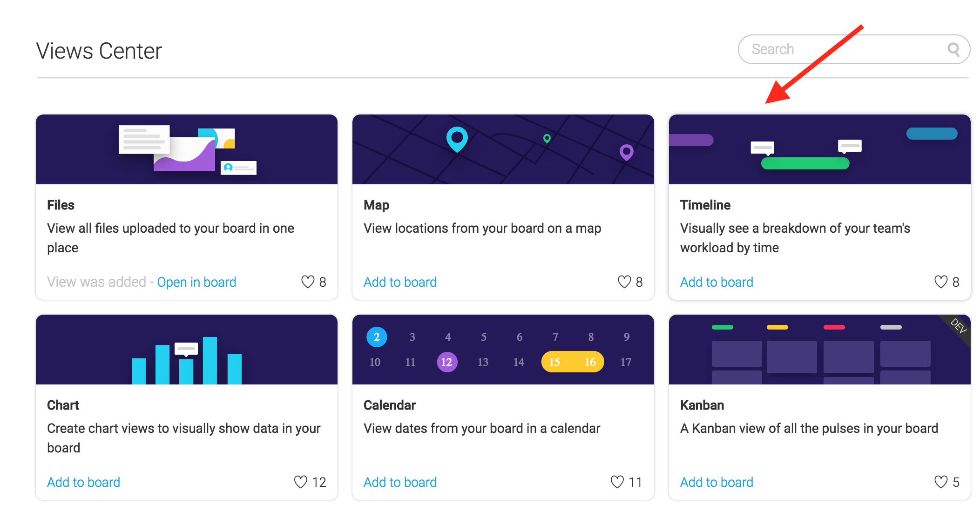The image size is (980, 512).
Task: Like the Calendar view heart icon
Action: coord(617,482)
